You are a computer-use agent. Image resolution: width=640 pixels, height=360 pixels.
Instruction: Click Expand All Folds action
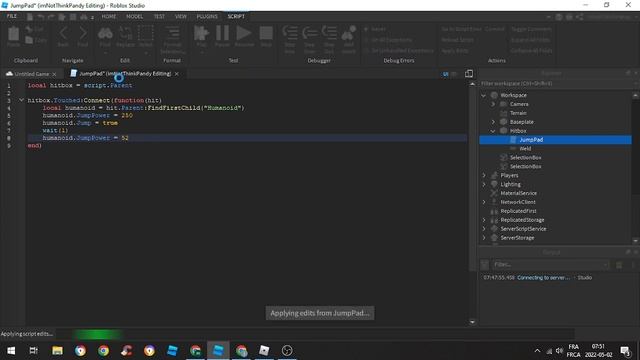coord(530,40)
